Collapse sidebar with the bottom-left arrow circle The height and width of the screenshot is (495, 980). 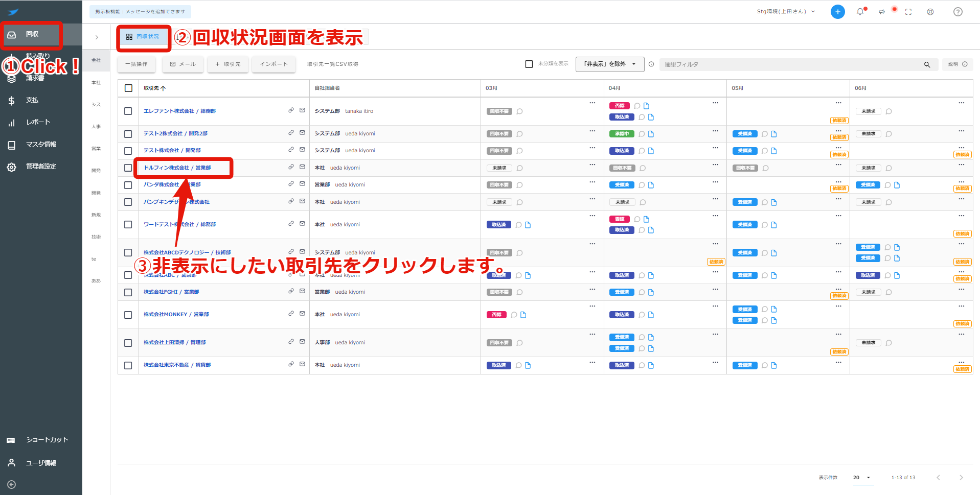pos(12,485)
